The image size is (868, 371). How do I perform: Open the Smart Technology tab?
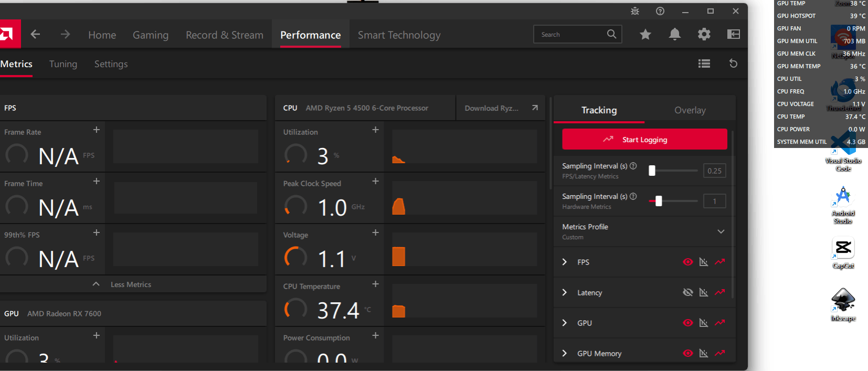pos(399,35)
